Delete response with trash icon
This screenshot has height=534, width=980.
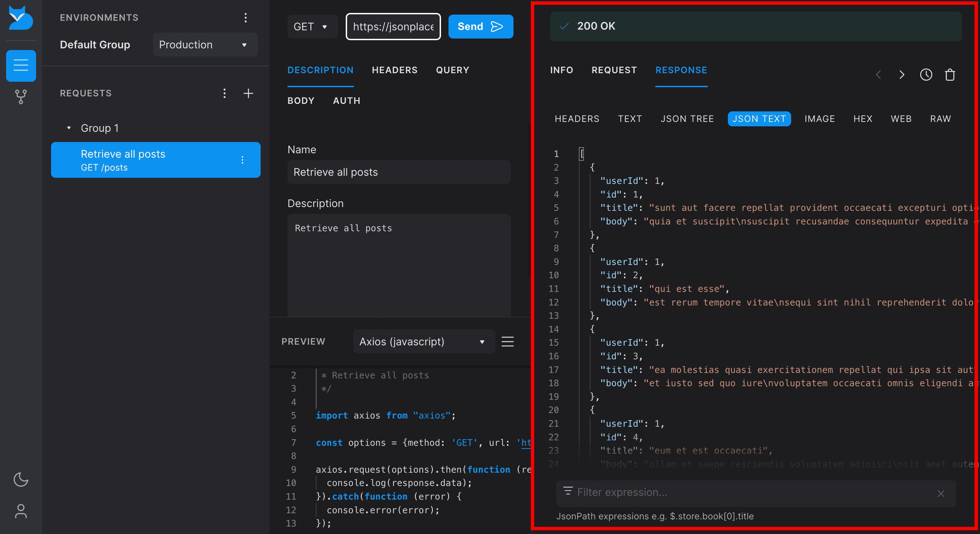(950, 75)
